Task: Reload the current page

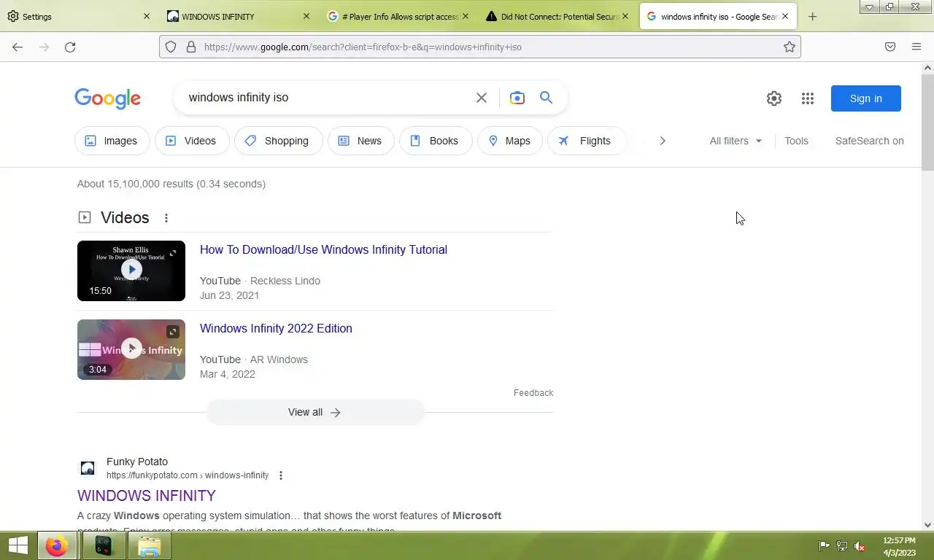Action: tap(70, 47)
